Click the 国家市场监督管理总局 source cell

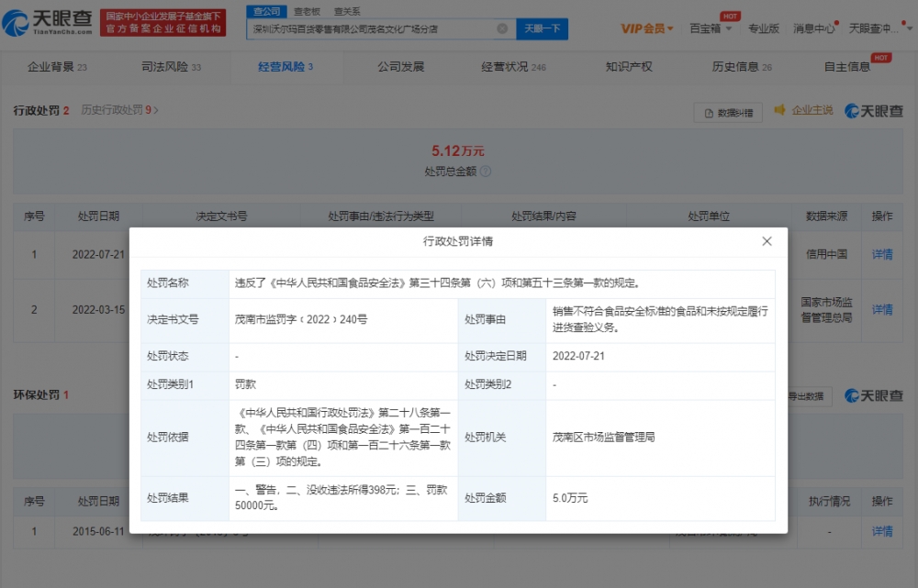[x=826, y=310]
